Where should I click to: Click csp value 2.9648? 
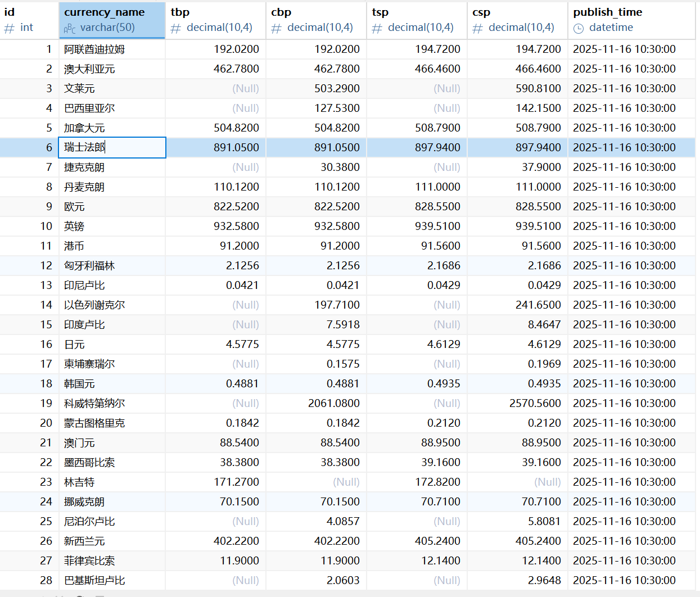coord(544,581)
